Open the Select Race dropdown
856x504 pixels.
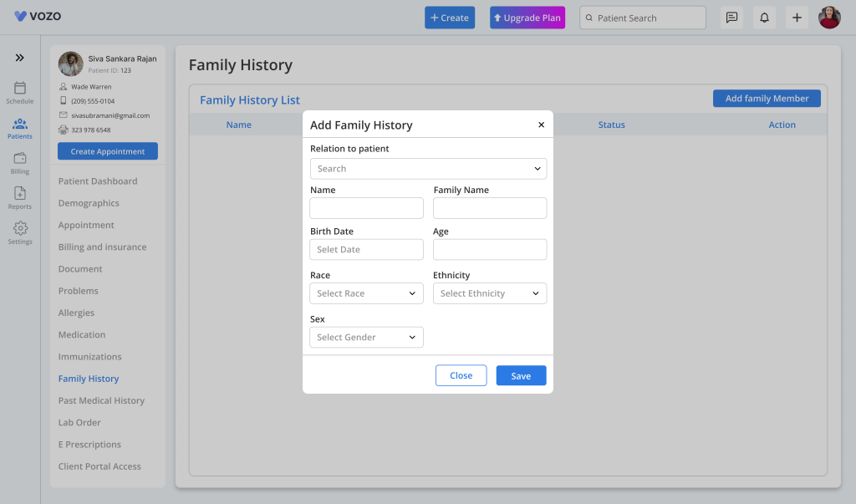coord(366,293)
